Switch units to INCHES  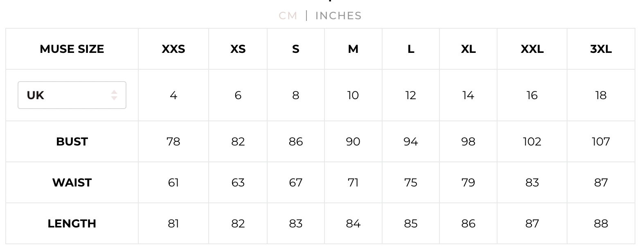[x=338, y=16]
